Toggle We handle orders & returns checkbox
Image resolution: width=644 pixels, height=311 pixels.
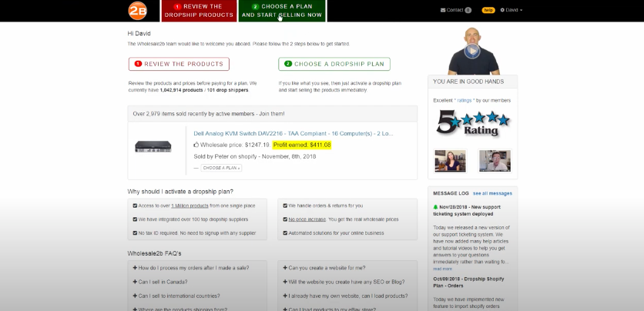point(285,206)
